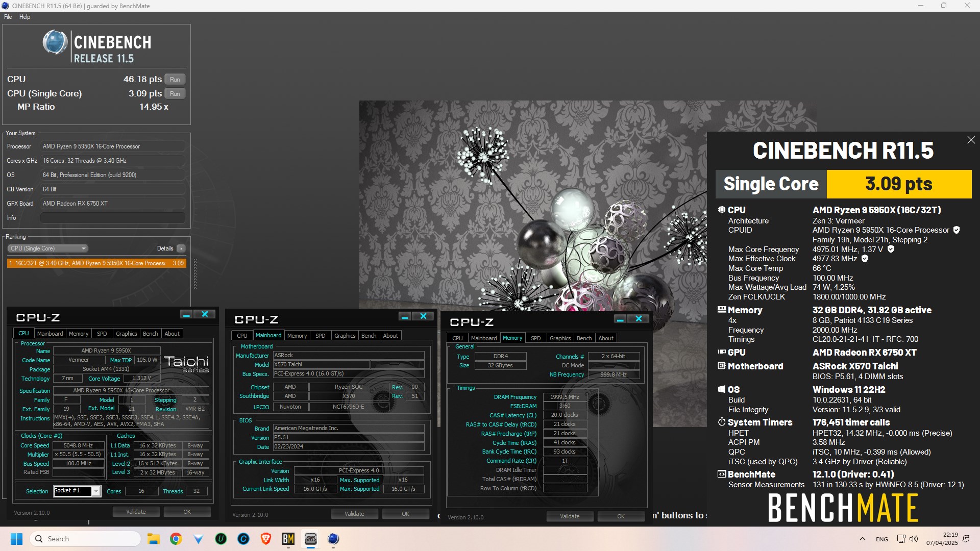The width and height of the screenshot is (980, 551).
Task: Open the Help menu
Action: tap(24, 17)
